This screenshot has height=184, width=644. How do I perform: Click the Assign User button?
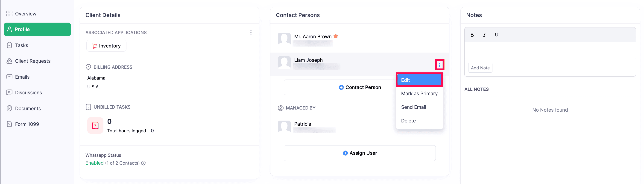pyautogui.click(x=360, y=153)
